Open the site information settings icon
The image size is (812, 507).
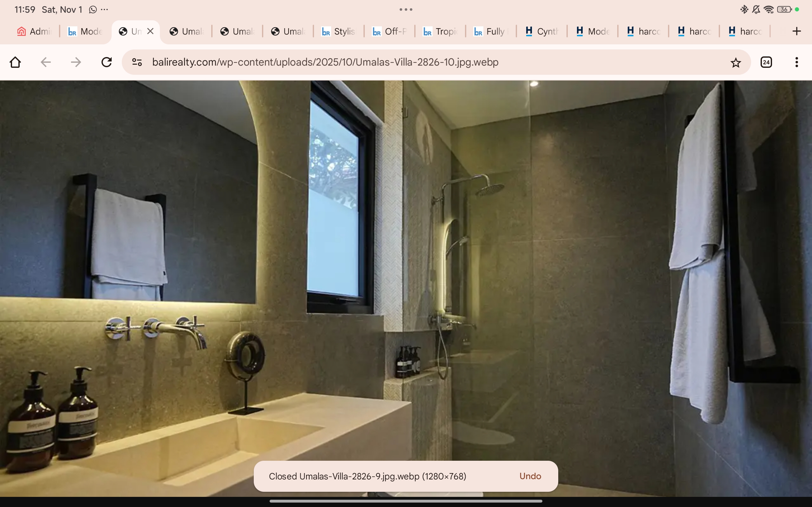pyautogui.click(x=137, y=62)
